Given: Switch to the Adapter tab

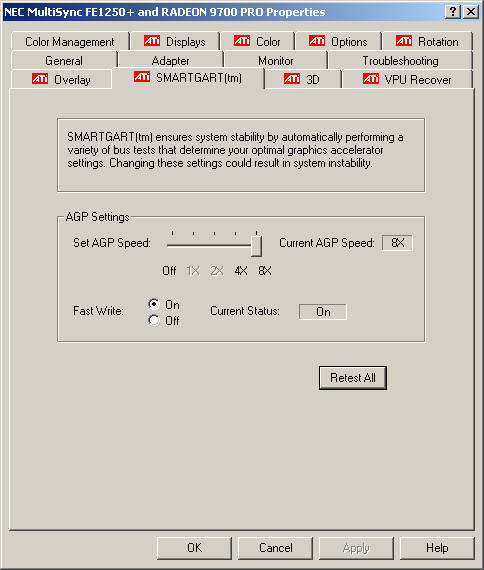Looking at the screenshot, I should tap(171, 61).
